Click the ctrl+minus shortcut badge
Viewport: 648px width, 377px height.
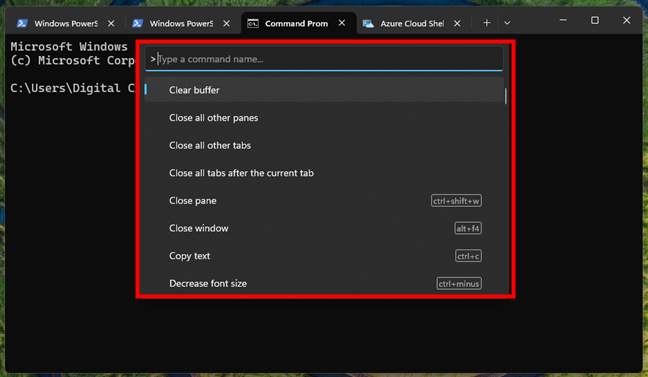click(x=459, y=284)
